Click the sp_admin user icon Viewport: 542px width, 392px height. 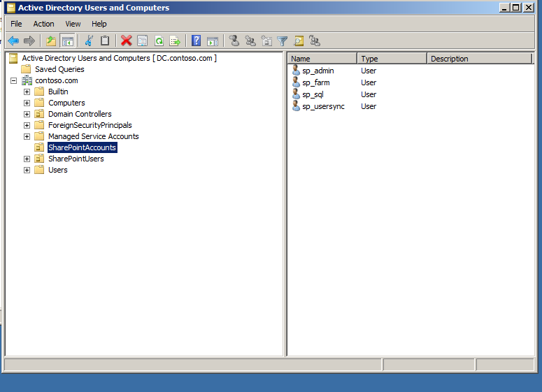tap(296, 70)
